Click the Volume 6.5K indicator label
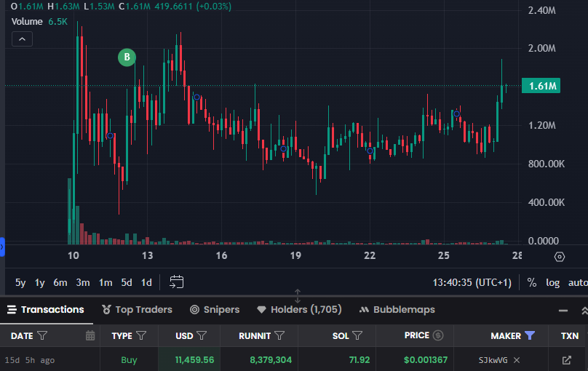 point(39,22)
